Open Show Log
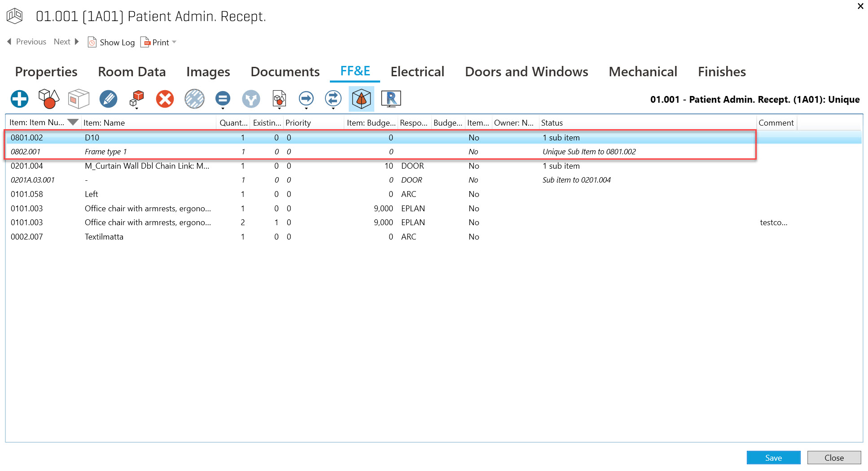The width and height of the screenshot is (868, 471). coord(111,42)
